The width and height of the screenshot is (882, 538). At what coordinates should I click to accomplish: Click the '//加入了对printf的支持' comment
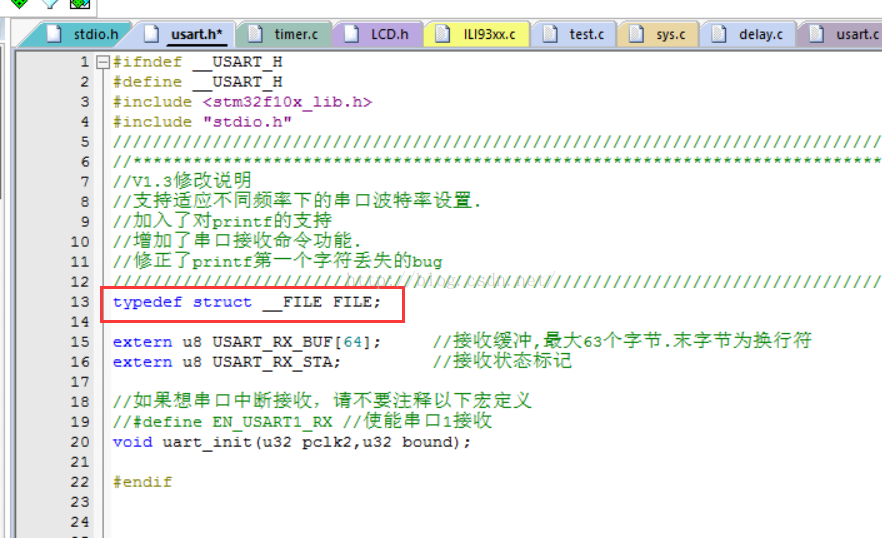click(x=222, y=221)
